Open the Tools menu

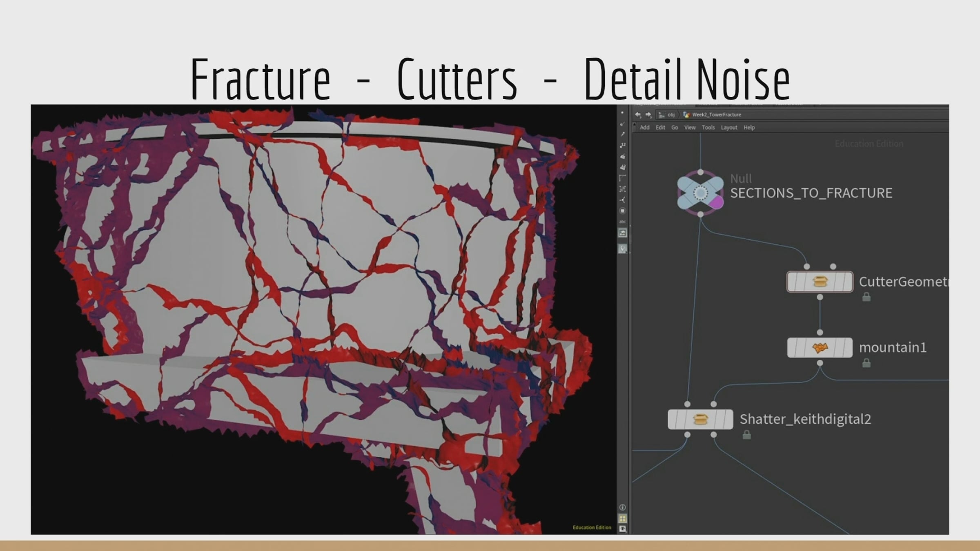tap(708, 128)
